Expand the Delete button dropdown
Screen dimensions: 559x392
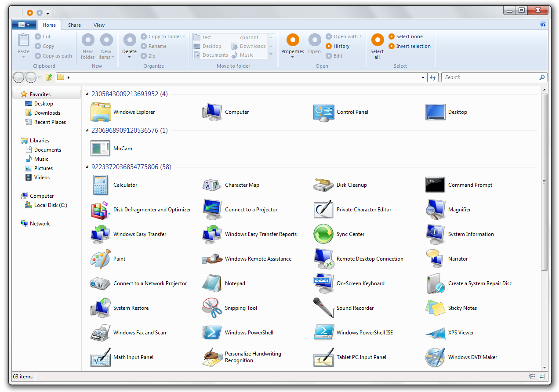pos(129,57)
